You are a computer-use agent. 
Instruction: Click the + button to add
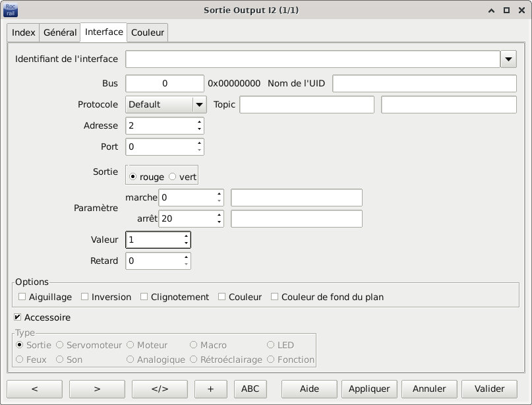210,389
